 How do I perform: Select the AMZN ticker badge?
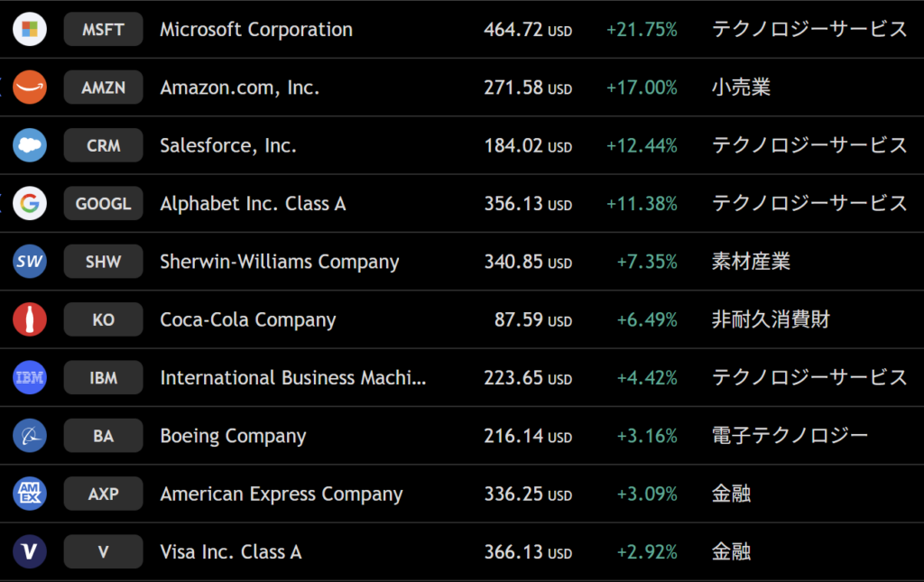(103, 88)
